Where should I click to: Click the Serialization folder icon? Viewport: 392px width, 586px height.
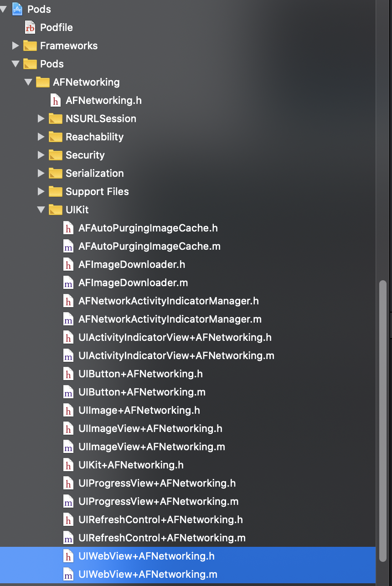click(56, 173)
